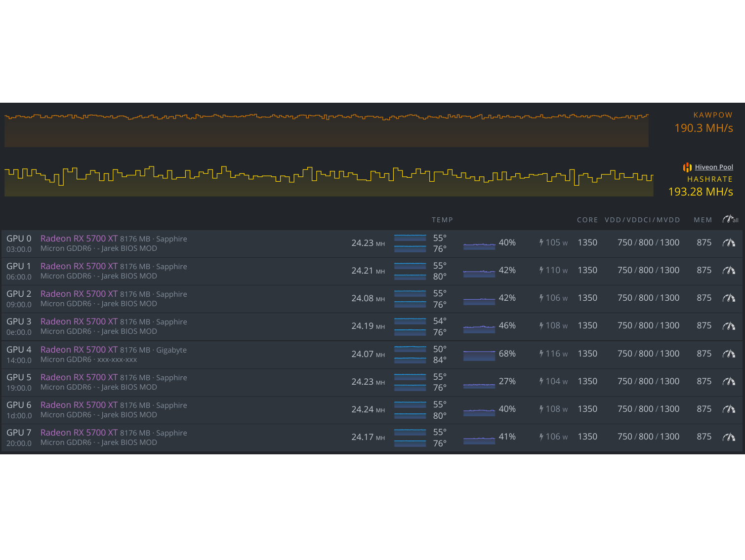
Task: Click the orange KAWPOW hashrate chart
Action: [x=326, y=130]
